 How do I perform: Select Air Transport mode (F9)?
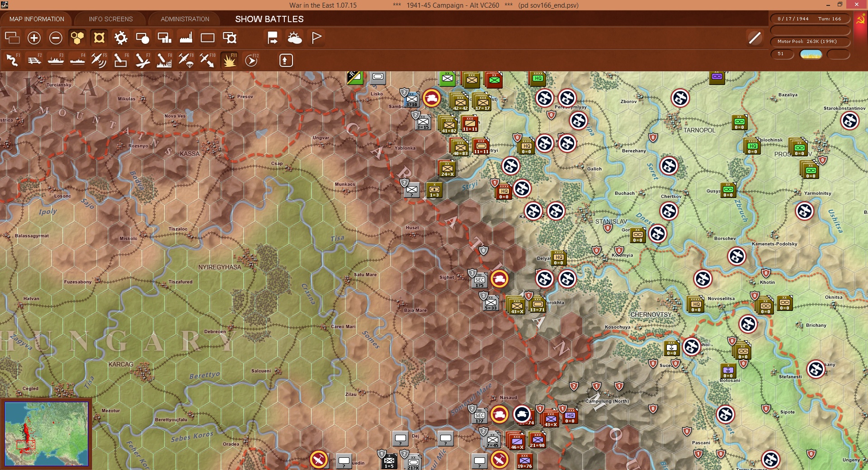186,60
